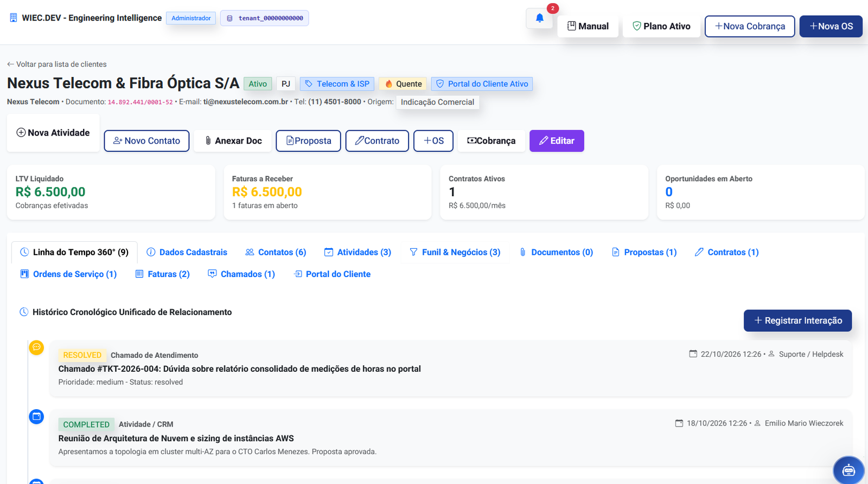Open the Portal do Cliente tab

pos(332,274)
